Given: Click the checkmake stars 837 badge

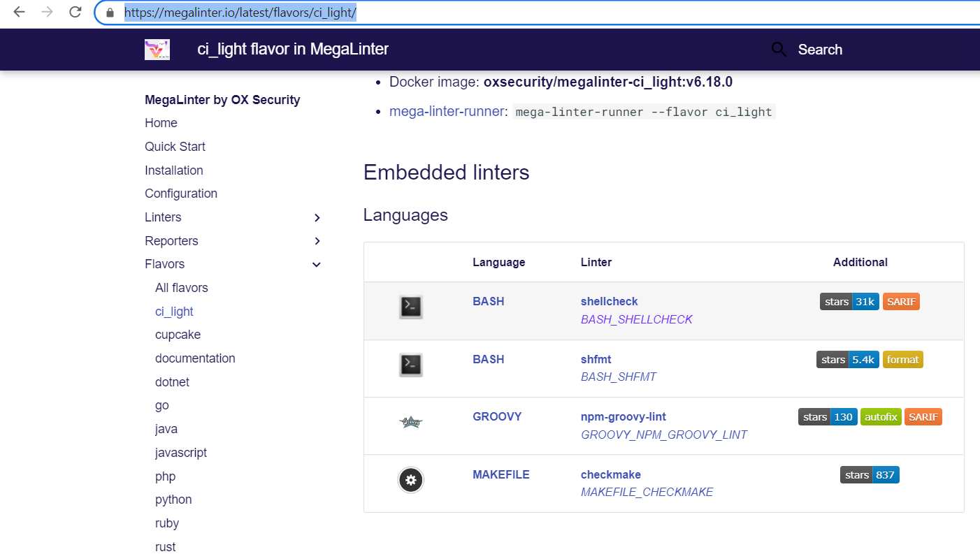Looking at the screenshot, I should tap(870, 475).
